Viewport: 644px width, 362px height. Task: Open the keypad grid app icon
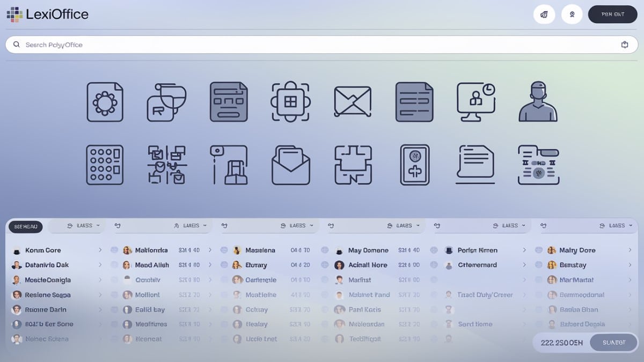105,165
